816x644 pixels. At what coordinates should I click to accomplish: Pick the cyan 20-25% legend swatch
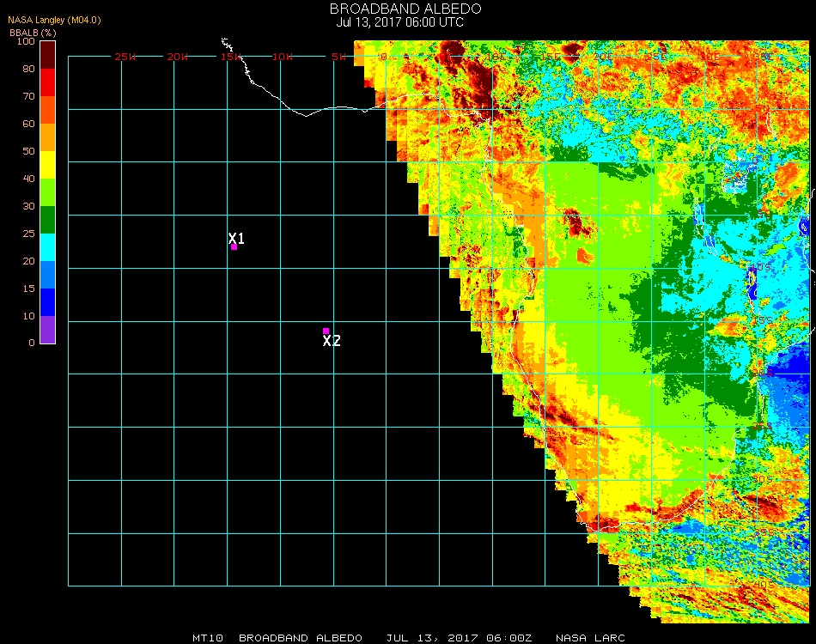pyautogui.click(x=48, y=247)
